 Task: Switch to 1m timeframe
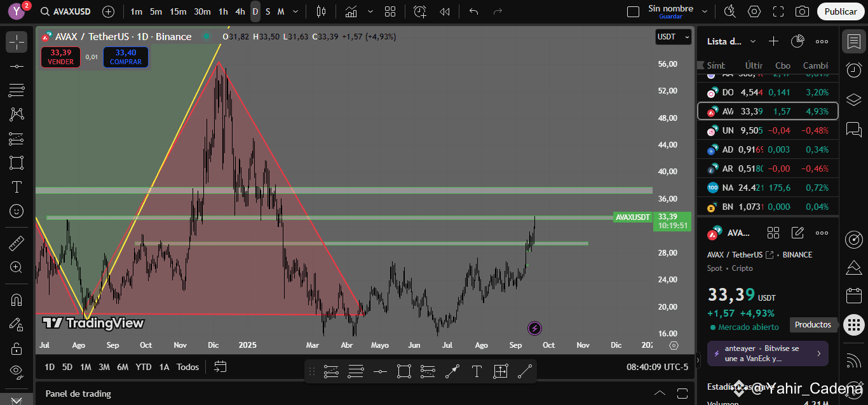136,11
